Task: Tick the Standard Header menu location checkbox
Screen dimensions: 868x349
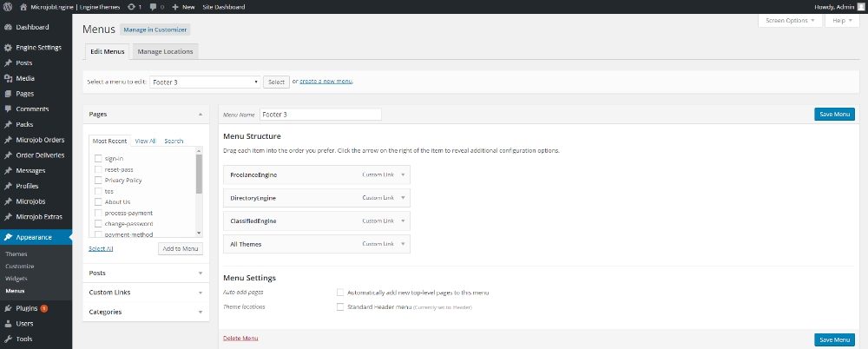Action: click(x=340, y=306)
